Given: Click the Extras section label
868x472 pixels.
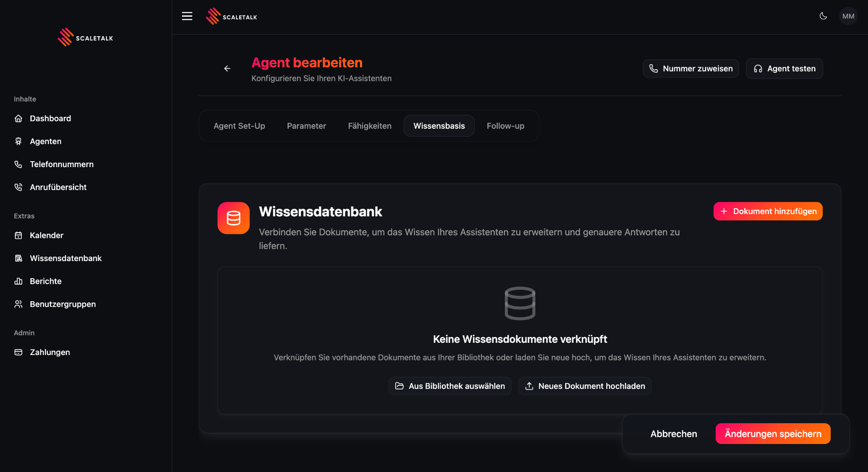Looking at the screenshot, I should pos(24,216).
